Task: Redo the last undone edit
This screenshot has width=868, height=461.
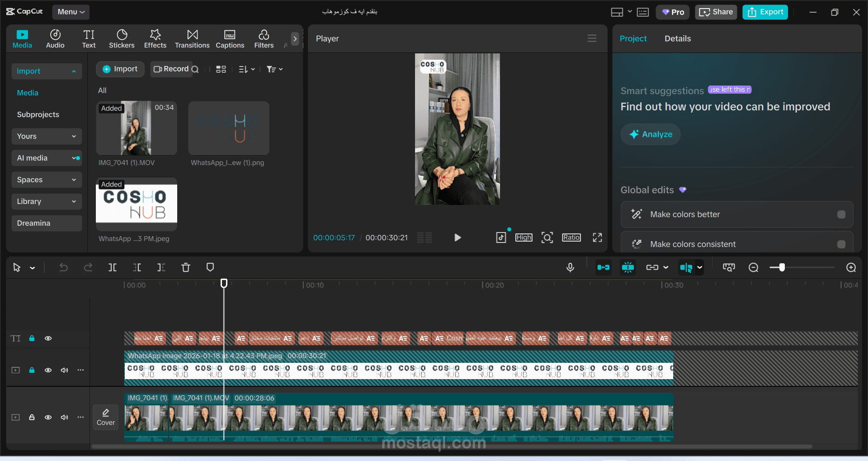Action: coord(88,267)
